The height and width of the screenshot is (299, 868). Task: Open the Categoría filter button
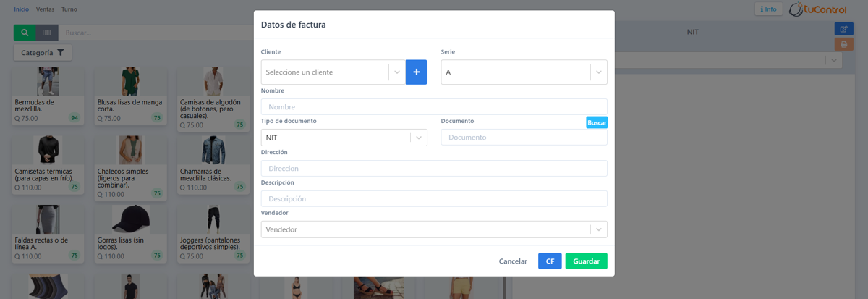tap(43, 53)
